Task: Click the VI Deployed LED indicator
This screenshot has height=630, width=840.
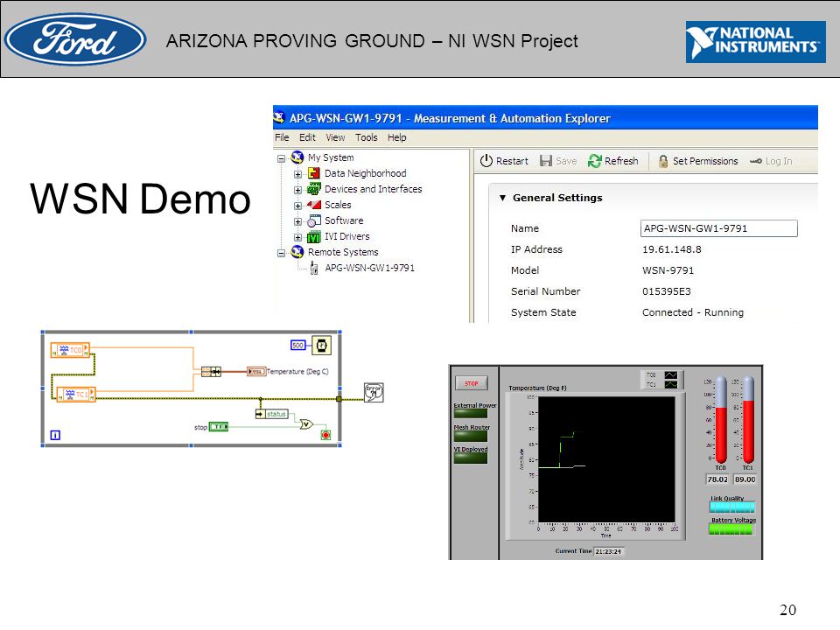Action: (471, 458)
